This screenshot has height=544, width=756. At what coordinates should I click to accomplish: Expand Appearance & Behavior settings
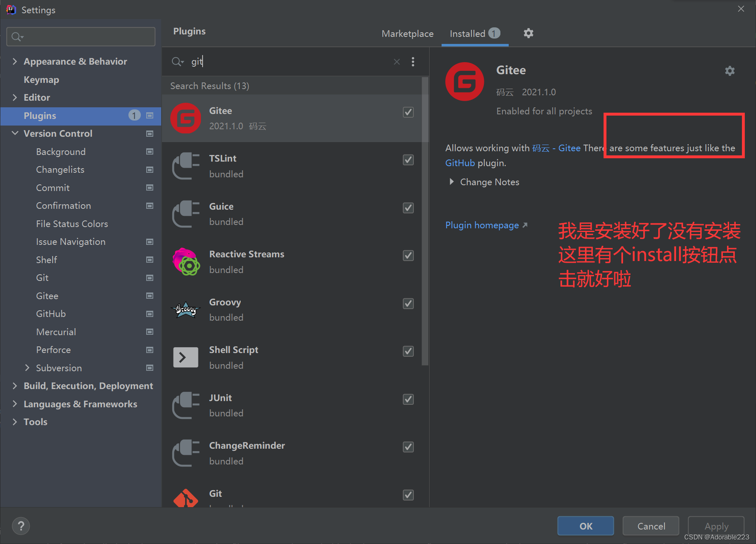tap(15, 61)
